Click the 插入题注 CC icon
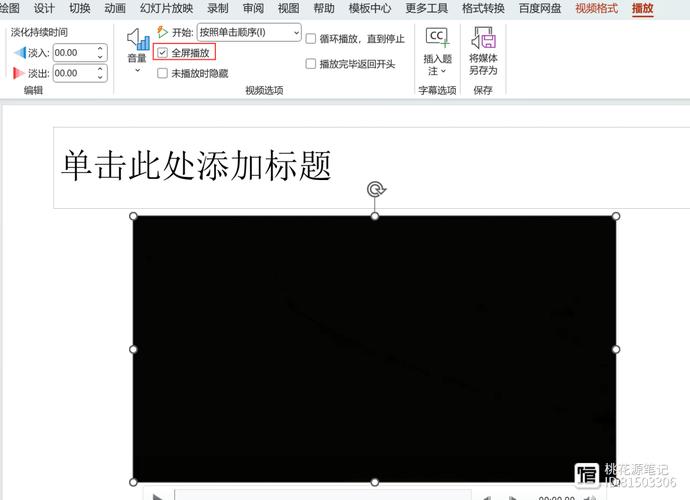This screenshot has height=500, width=690. point(437,37)
